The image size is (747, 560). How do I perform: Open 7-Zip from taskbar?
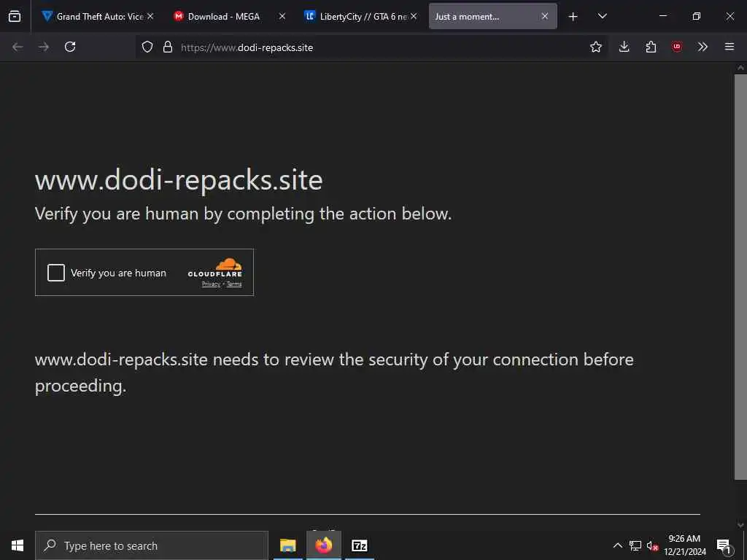coord(359,545)
